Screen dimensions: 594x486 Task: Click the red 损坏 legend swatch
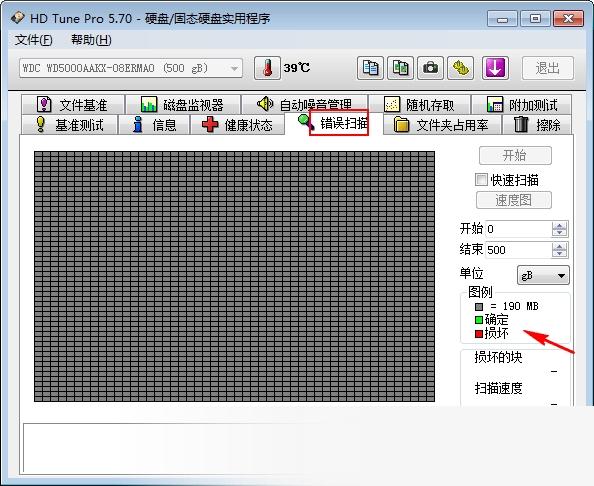[x=479, y=334]
